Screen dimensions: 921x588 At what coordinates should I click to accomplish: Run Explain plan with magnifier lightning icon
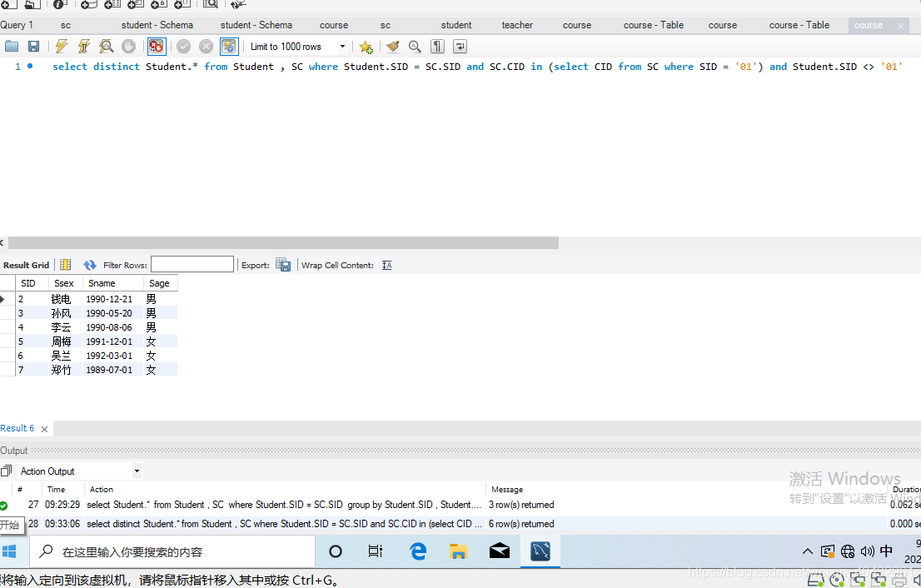(x=107, y=47)
